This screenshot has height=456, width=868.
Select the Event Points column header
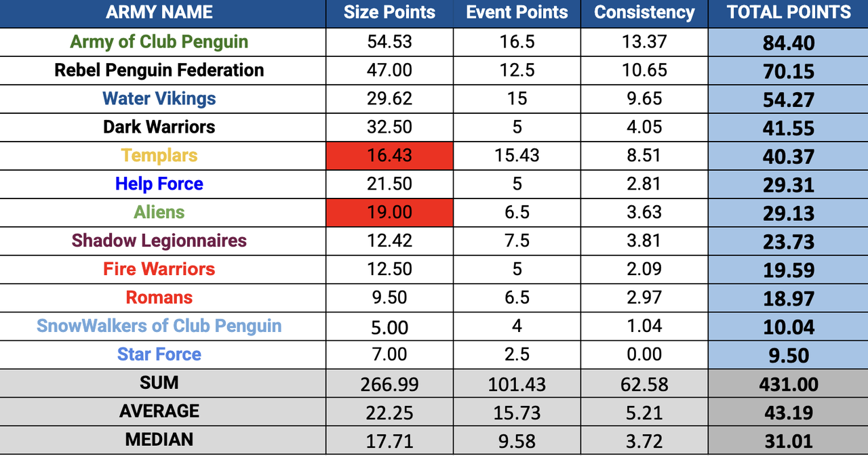tap(517, 13)
